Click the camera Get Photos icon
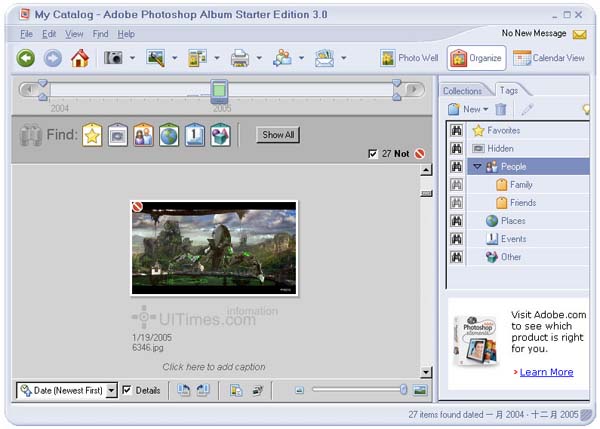Image resolution: width=600 pixels, height=429 pixels. tap(113, 58)
